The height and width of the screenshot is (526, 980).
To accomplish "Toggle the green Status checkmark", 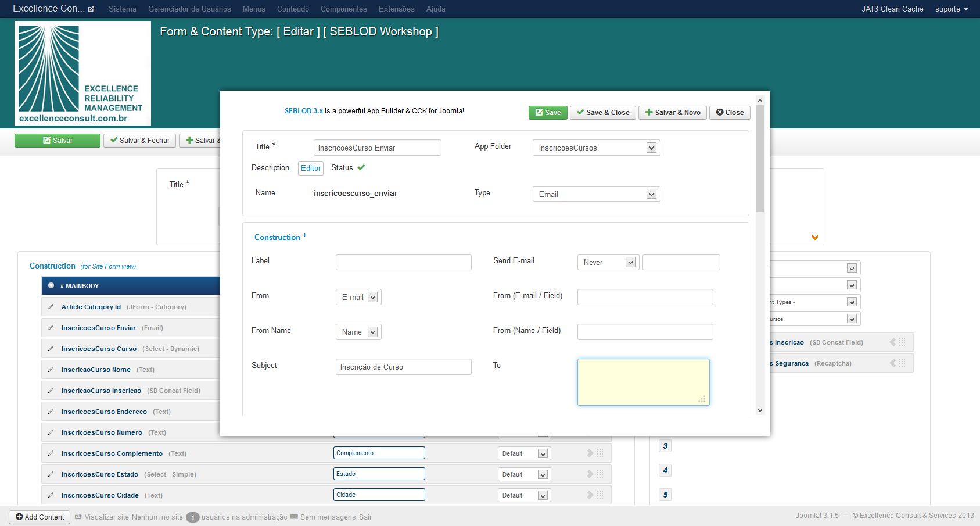I will pos(361,167).
